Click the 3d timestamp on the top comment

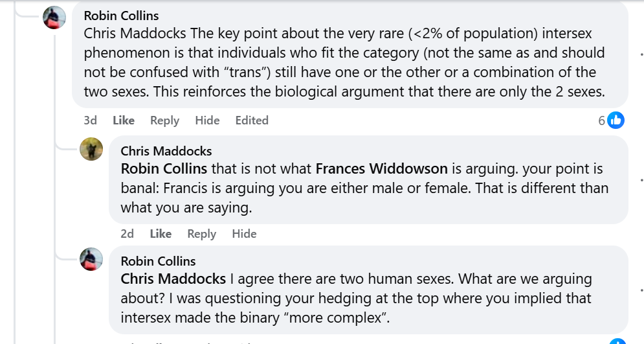click(x=91, y=120)
